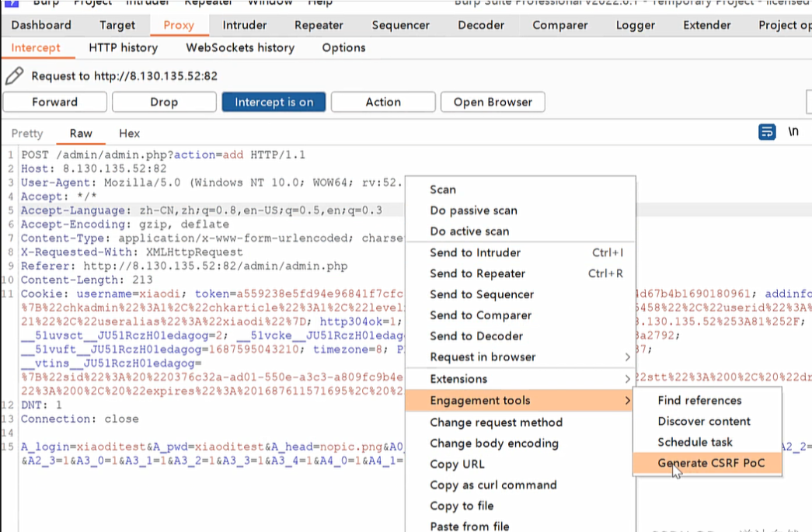The width and height of the screenshot is (812, 532).
Task: Select Paste from file
Action: [521, 523]
